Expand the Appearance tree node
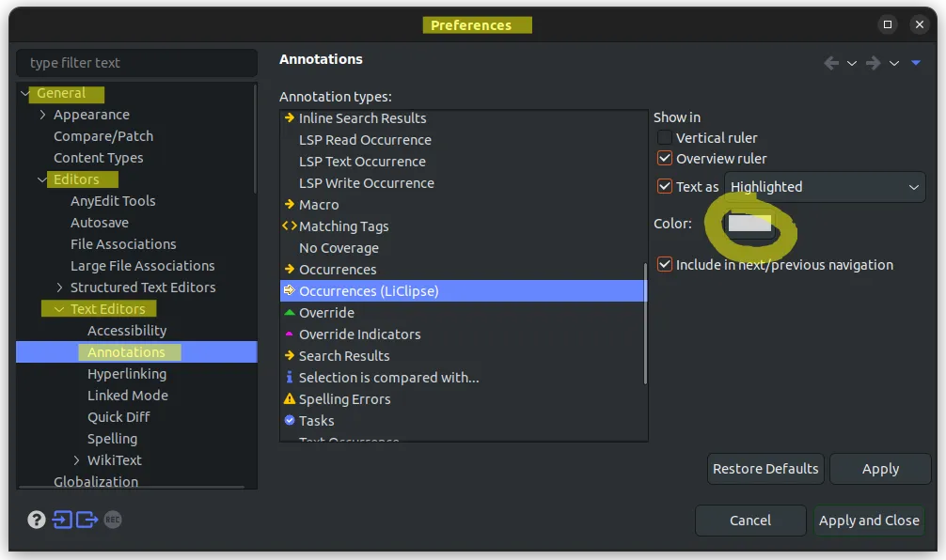This screenshot has height=560, width=946. [43, 115]
